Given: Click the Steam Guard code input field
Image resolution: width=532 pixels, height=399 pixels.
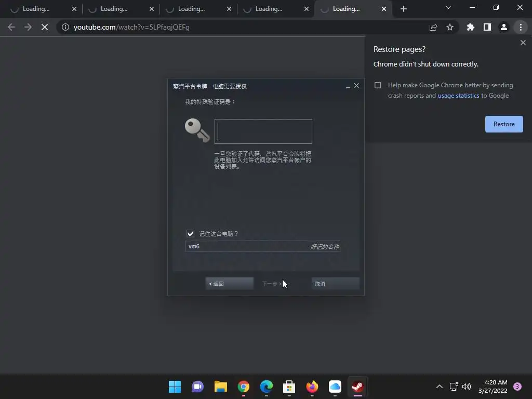Looking at the screenshot, I should pyautogui.click(x=263, y=131).
